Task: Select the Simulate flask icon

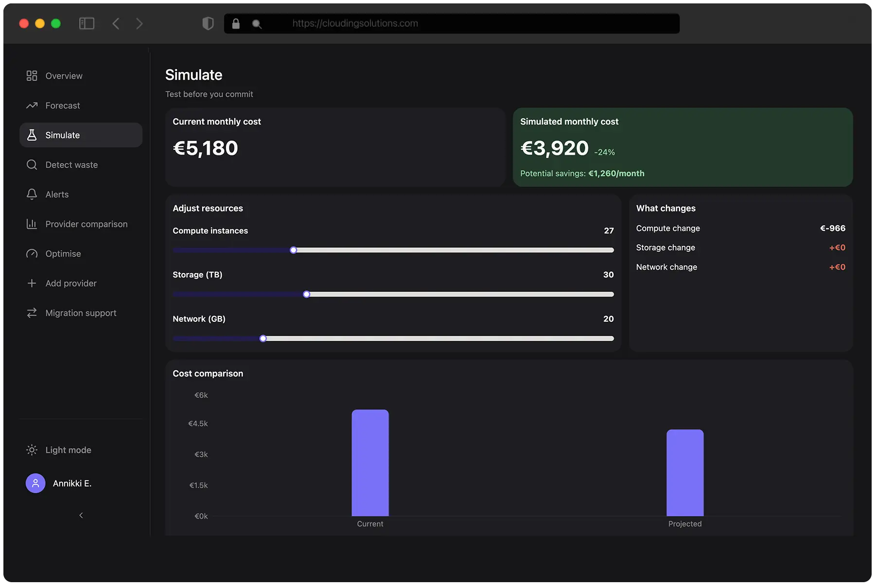Action: [32, 135]
